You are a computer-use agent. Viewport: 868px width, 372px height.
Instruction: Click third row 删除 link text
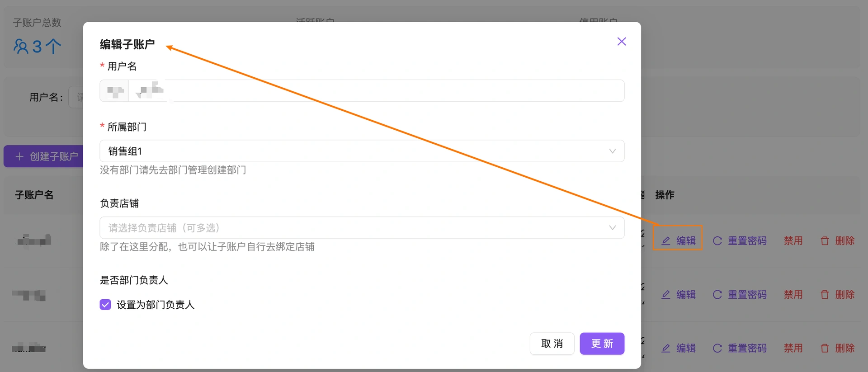[845, 348]
